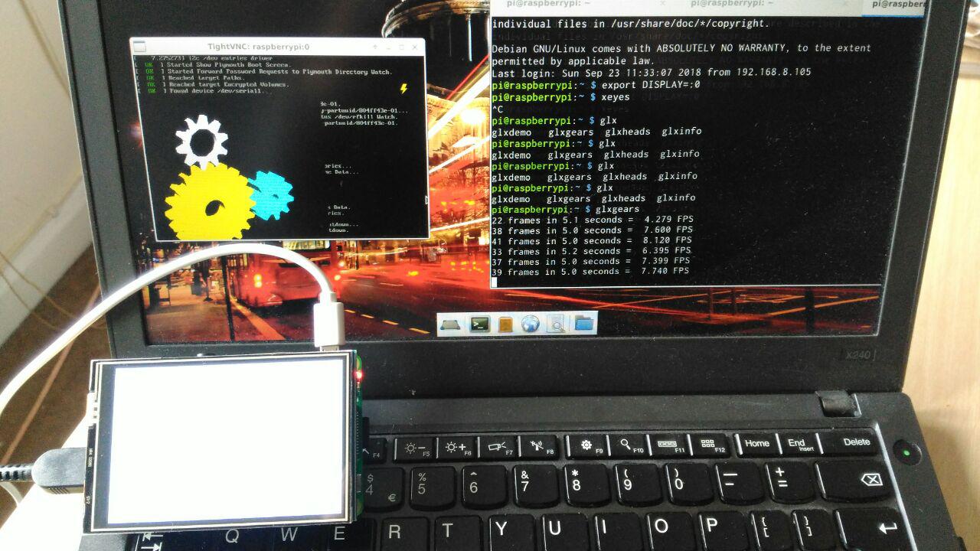Click the "Last login: Sun Sep 23" terminal line

click(x=651, y=72)
